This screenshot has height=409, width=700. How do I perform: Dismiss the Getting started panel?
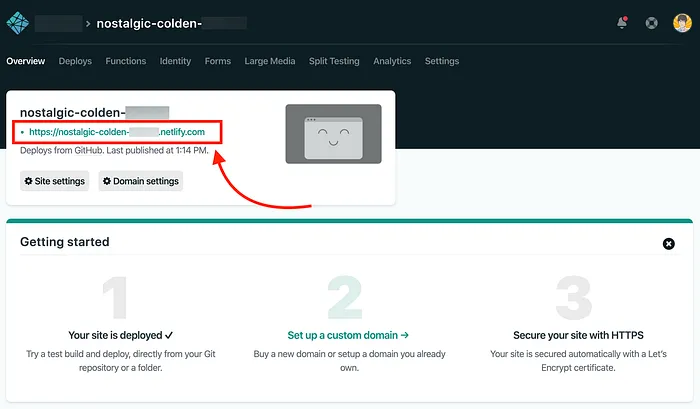pyautogui.click(x=668, y=244)
